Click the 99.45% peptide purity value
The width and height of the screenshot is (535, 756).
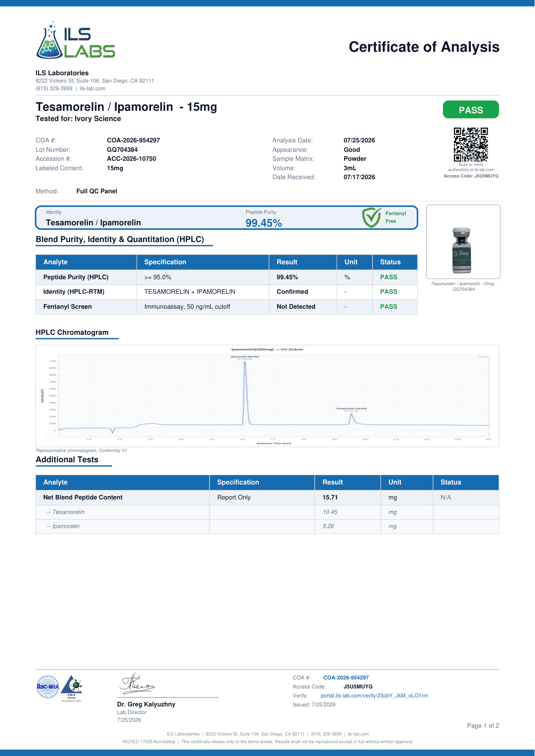coord(263,223)
